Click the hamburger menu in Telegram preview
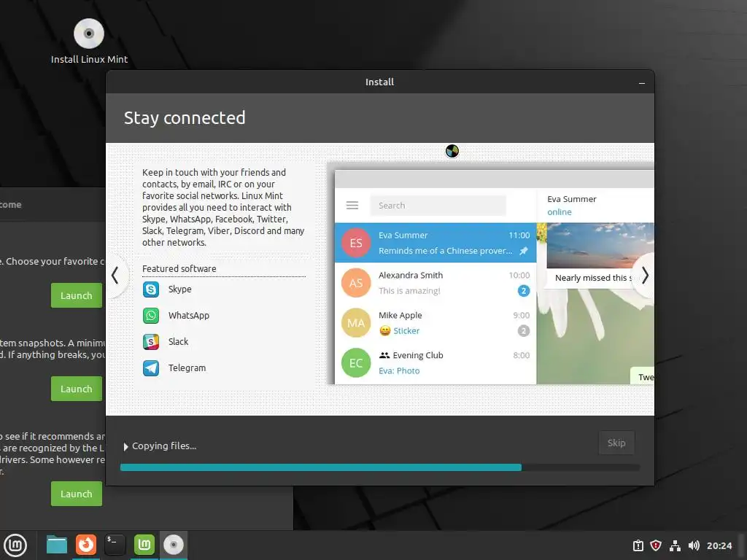The height and width of the screenshot is (560, 747). pyautogui.click(x=352, y=205)
